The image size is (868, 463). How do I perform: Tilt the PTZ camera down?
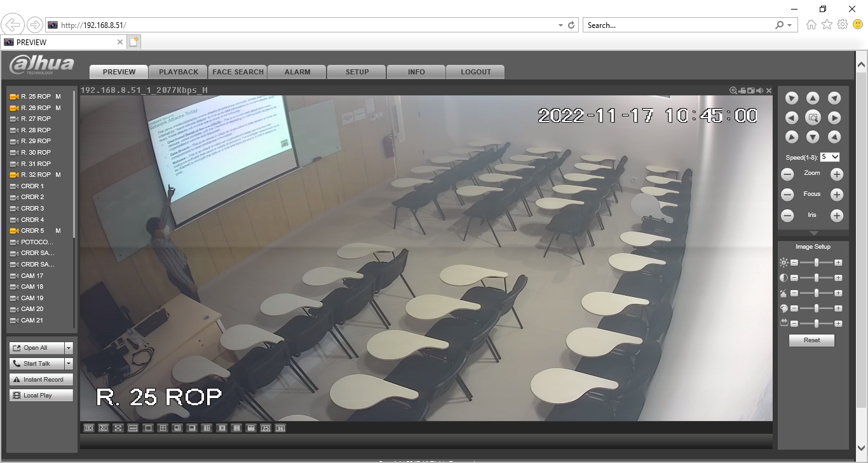click(813, 137)
